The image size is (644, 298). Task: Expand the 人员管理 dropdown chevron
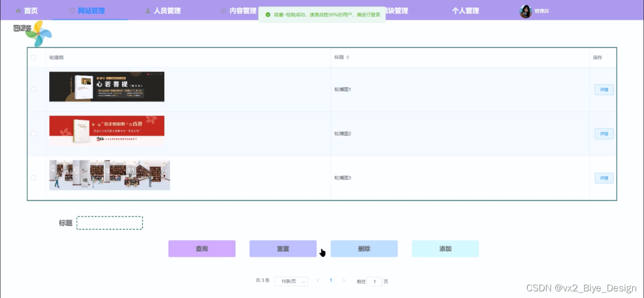186,11
